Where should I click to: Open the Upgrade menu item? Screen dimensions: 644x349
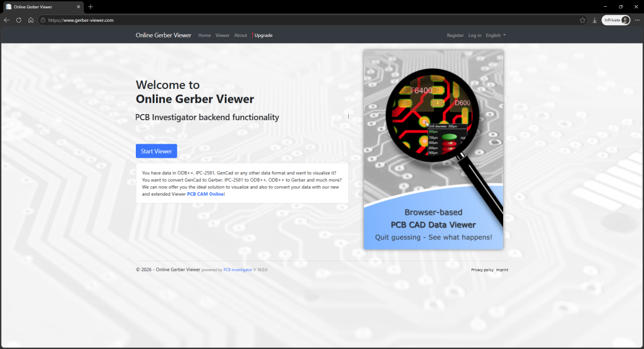262,35
